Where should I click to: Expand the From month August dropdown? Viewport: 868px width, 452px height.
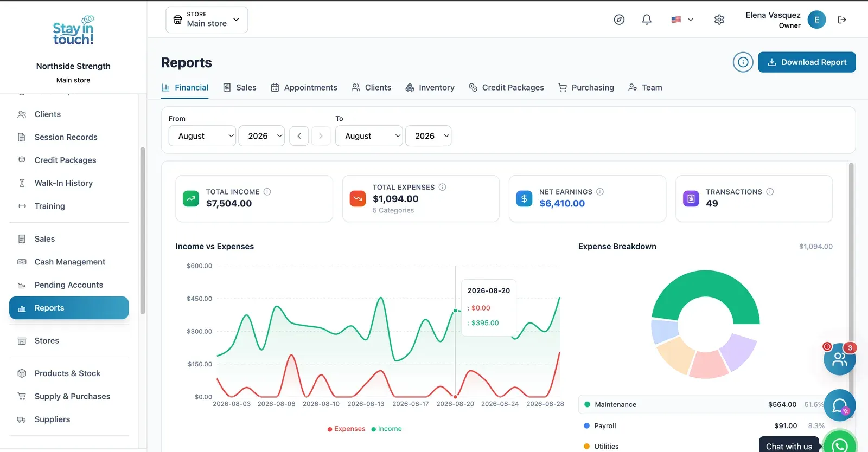[x=202, y=136]
